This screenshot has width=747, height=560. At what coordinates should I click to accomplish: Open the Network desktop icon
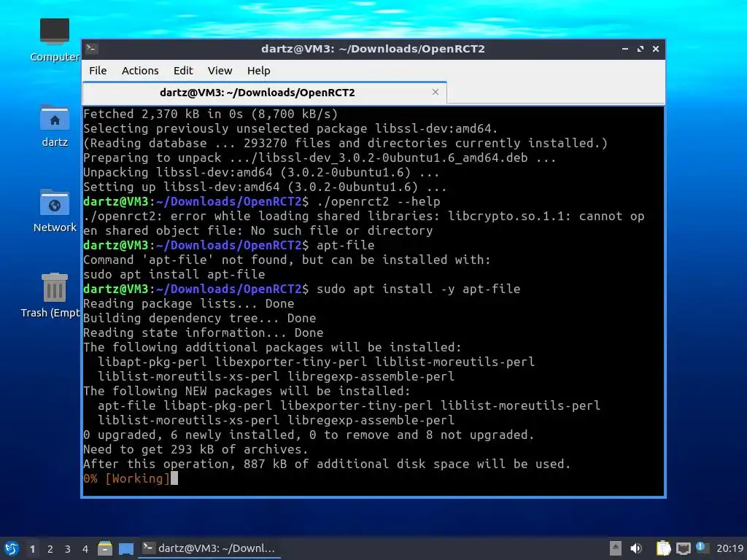54,211
